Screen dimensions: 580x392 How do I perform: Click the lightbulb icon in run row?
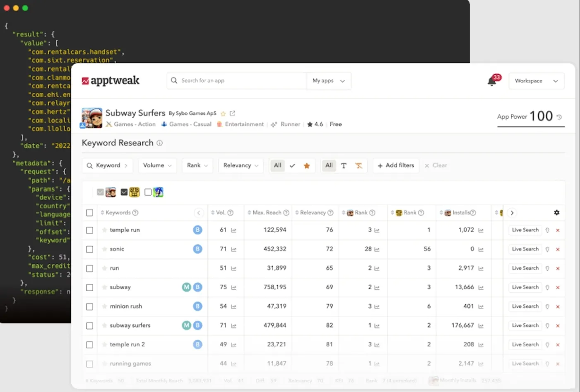(547, 268)
